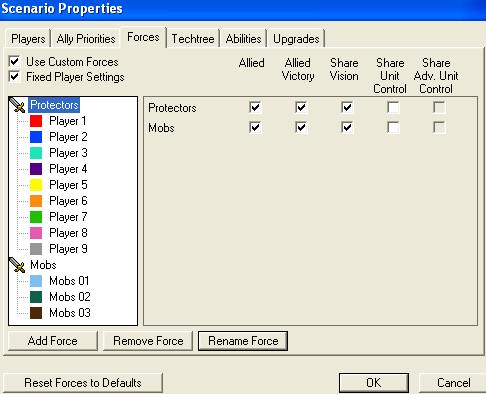The width and height of the screenshot is (486, 394).
Task: Select the green Player 7 color swatch
Action: [x=36, y=217]
